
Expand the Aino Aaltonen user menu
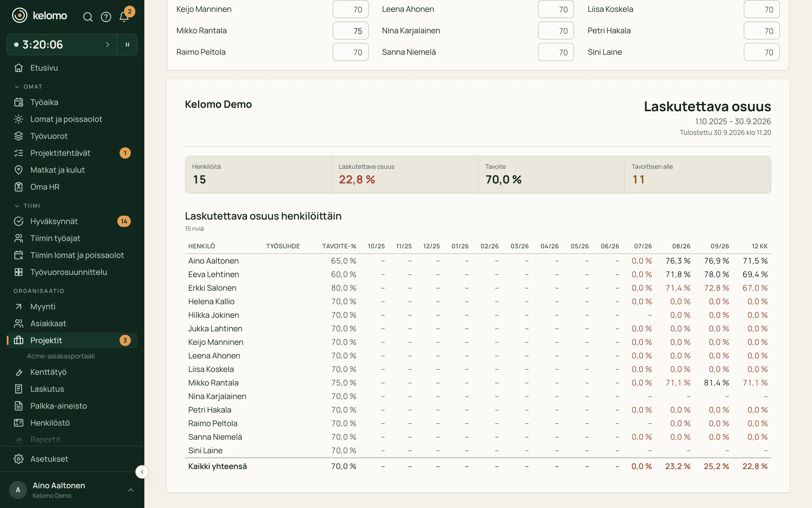(72, 490)
